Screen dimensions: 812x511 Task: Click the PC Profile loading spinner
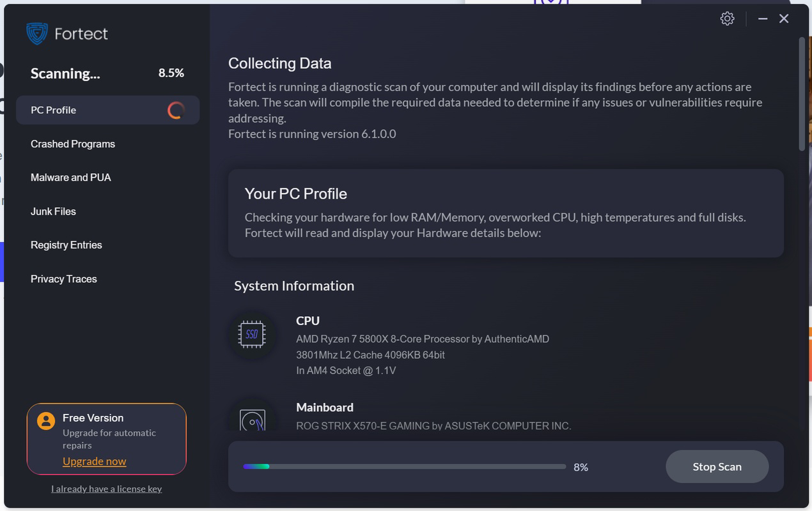[176, 110]
